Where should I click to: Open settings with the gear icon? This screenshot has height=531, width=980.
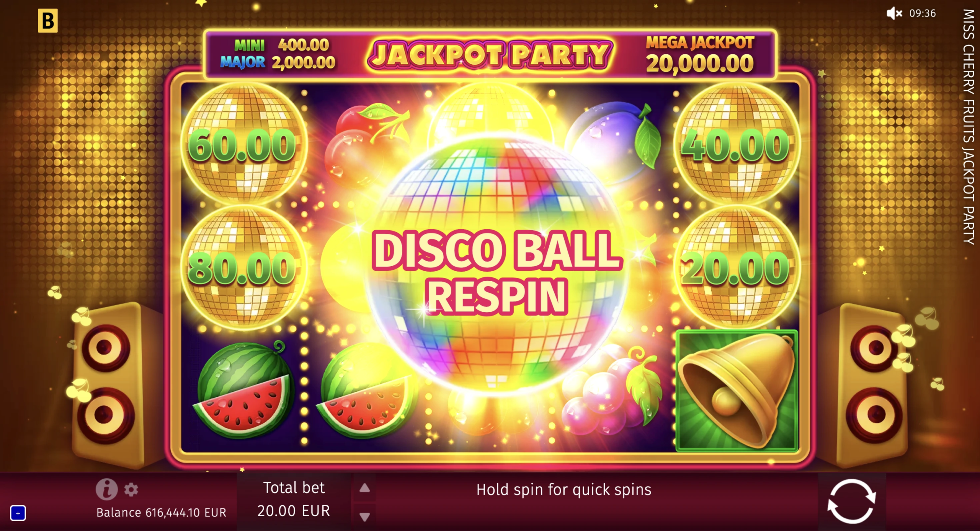coord(131,490)
